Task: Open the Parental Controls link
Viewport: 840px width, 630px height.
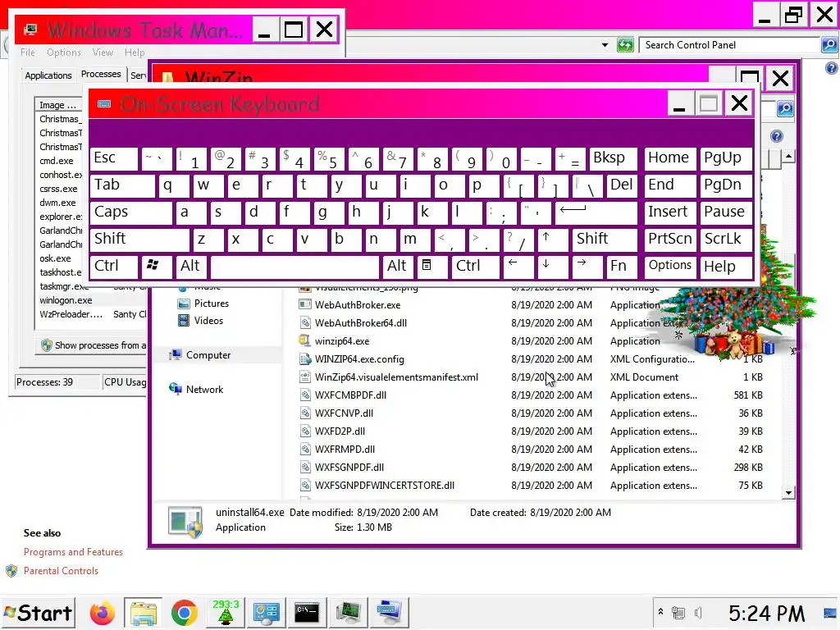Action: tap(61, 571)
